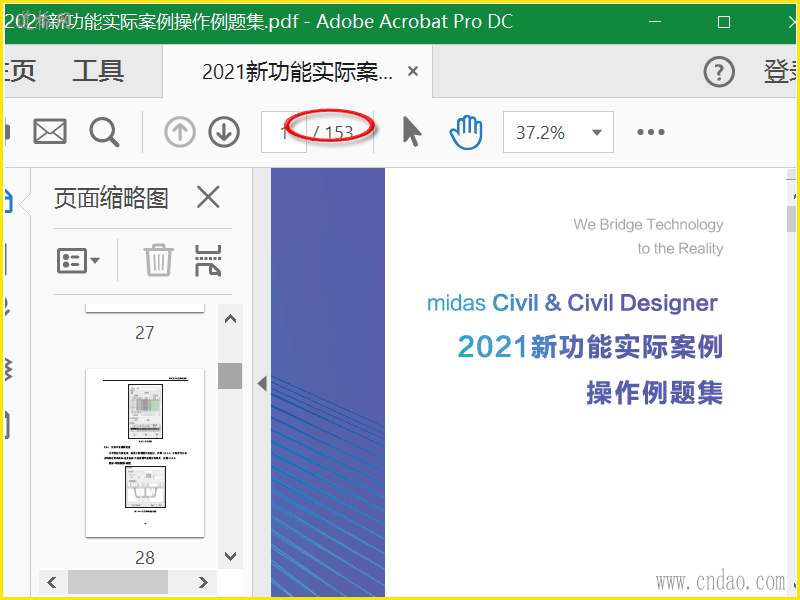Click the thumbnail panel scroll-left arrow
Screen dimensions: 800x600
coord(52,582)
